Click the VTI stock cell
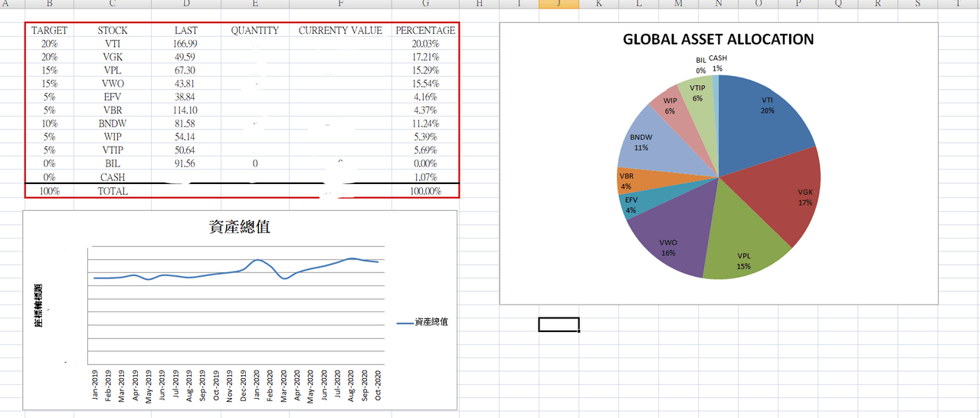Viewport: 980px width, 418px height. point(113,44)
